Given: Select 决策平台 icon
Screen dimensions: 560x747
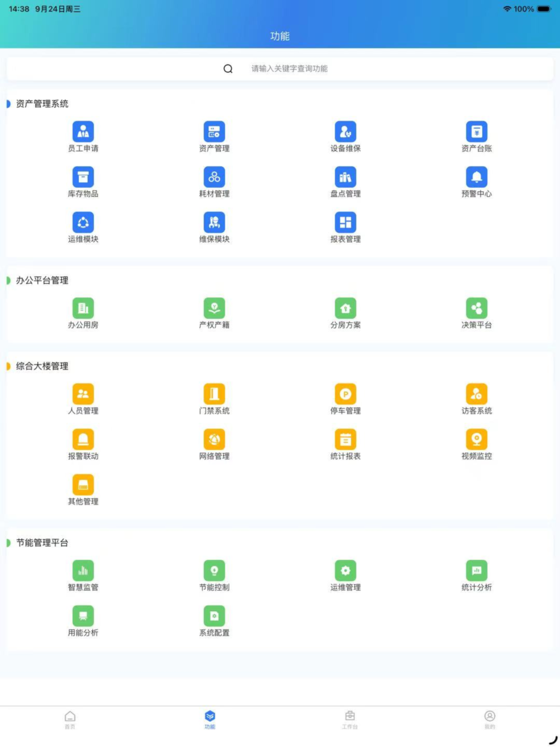Looking at the screenshot, I should click(477, 308).
